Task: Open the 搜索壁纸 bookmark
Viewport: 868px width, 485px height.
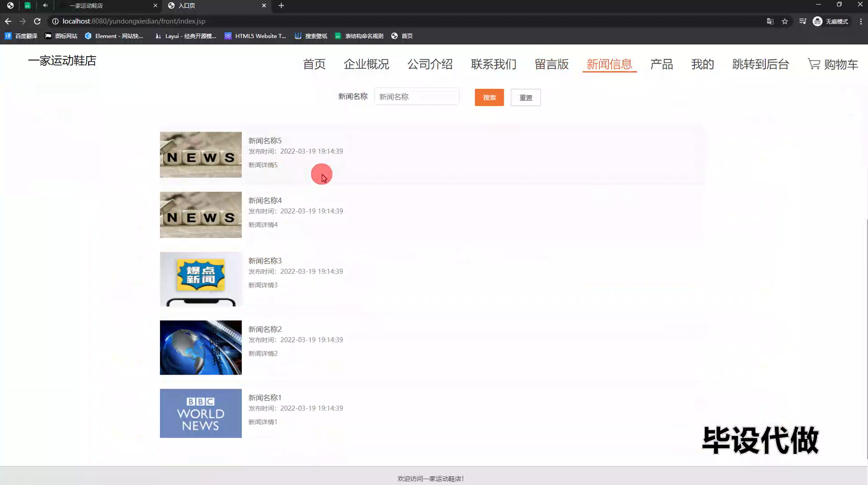Action: (311, 36)
